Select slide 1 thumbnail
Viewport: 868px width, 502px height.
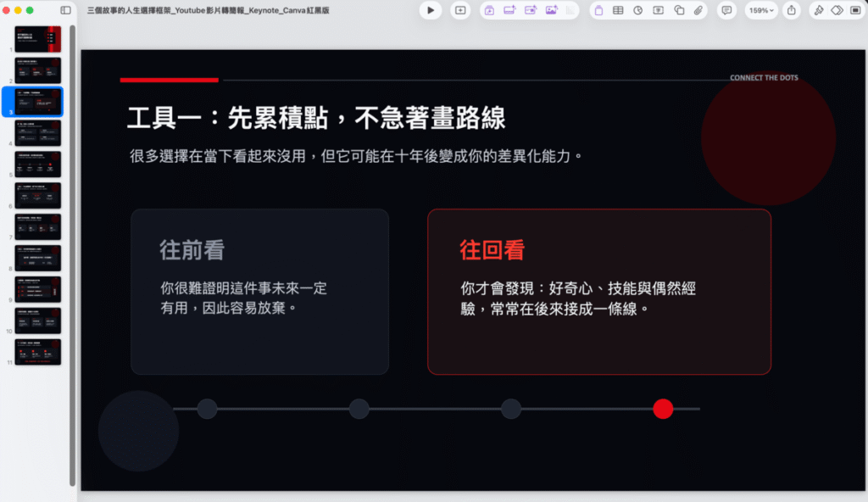(37, 39)
